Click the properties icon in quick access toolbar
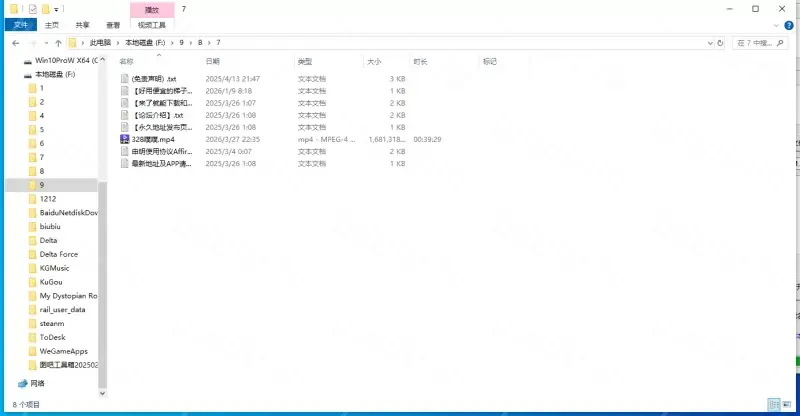800x416 pixels. [x=32, y=8]
